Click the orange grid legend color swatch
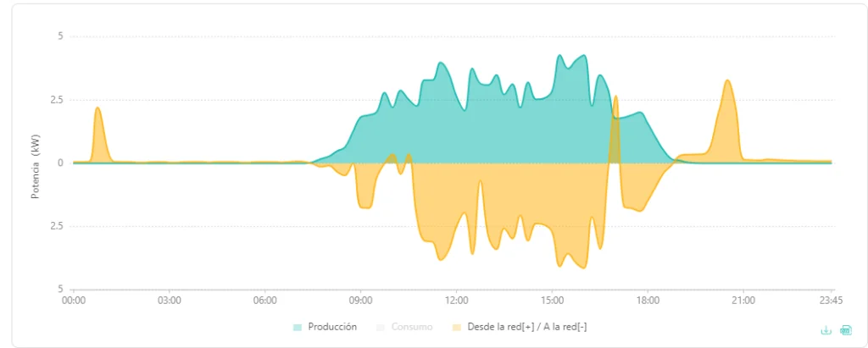The height and width of the screenshot is (348, 868). [x=457, y=328]
